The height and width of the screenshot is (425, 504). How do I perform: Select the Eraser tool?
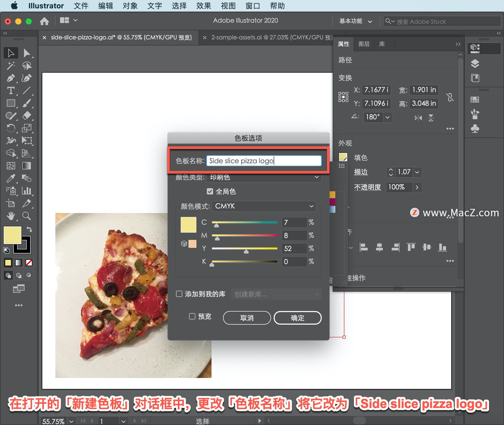tap(27, 116)
